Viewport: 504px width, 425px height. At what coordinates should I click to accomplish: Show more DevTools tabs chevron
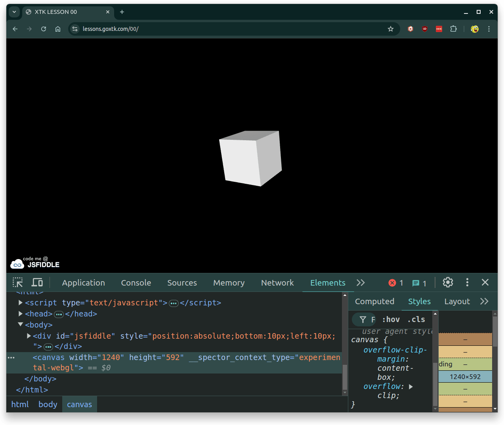coord(361,283)
